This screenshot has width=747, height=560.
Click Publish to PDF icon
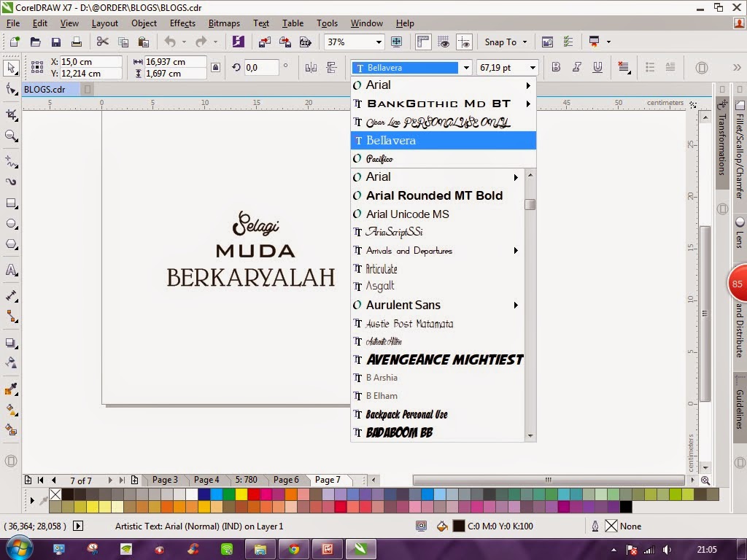point(306,42)
